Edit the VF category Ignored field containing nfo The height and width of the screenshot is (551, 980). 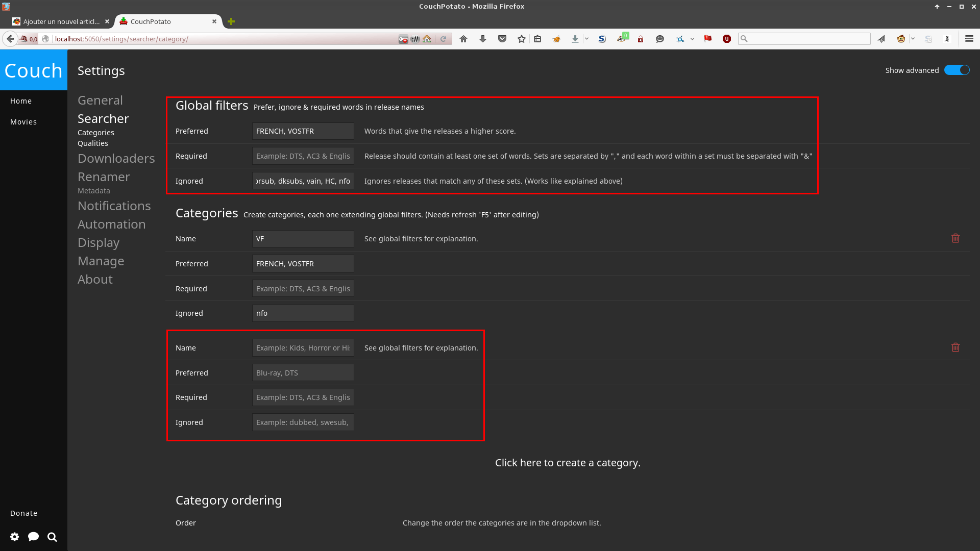(303, 313)
